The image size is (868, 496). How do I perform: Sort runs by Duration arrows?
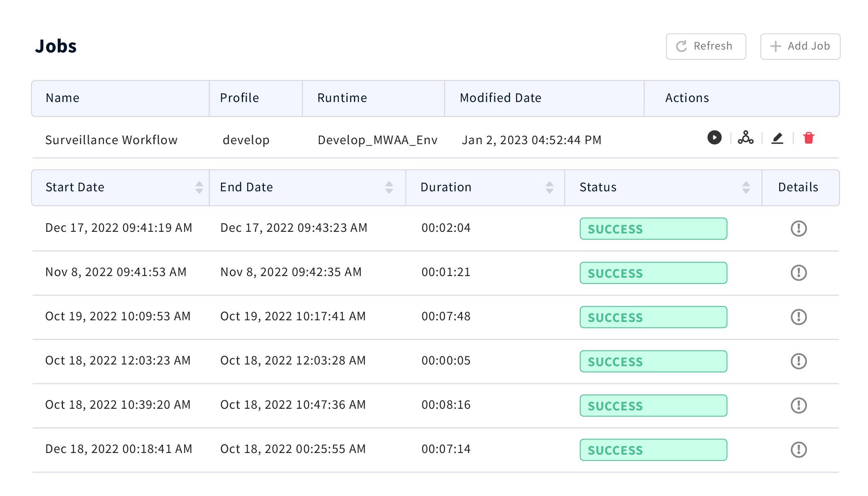click(x=549, y=188)
